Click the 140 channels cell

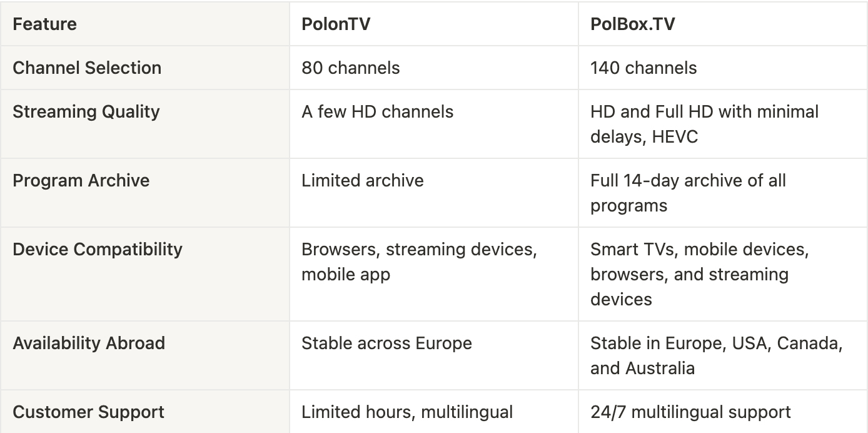(723, 68)
